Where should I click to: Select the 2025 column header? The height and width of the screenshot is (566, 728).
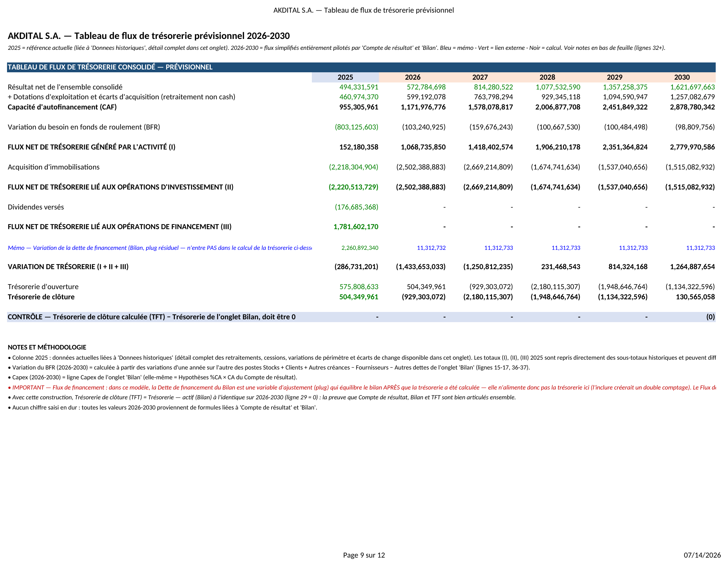tap(345, 77)
